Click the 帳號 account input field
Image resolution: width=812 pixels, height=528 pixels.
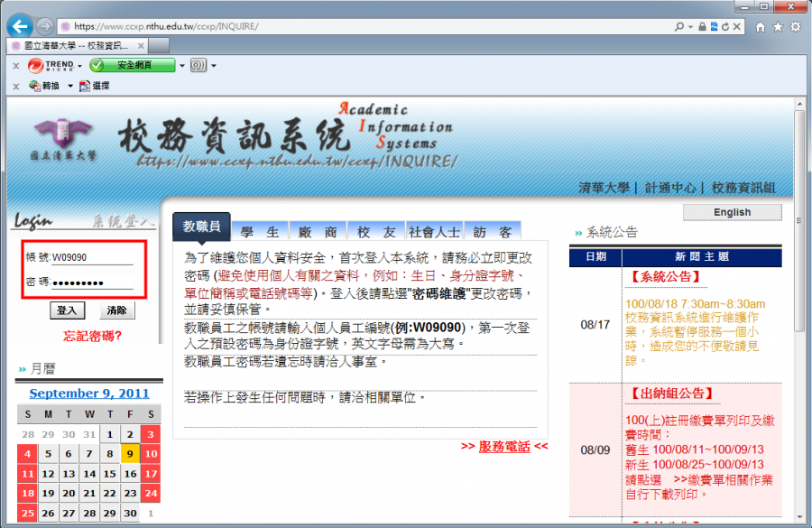tap(92, 257)
